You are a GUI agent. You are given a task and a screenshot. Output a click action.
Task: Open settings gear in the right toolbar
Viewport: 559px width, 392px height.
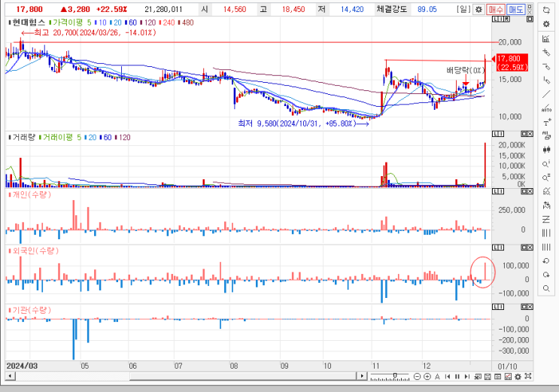[546, 24]
